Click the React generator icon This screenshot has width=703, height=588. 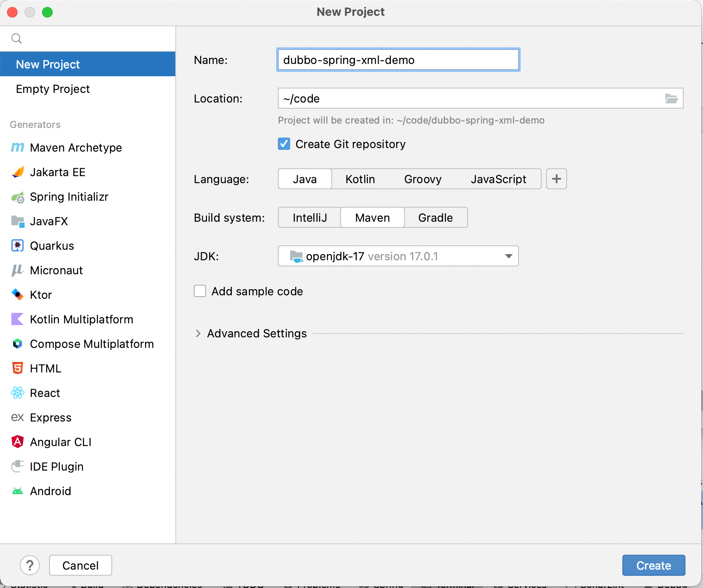(18, 393)
